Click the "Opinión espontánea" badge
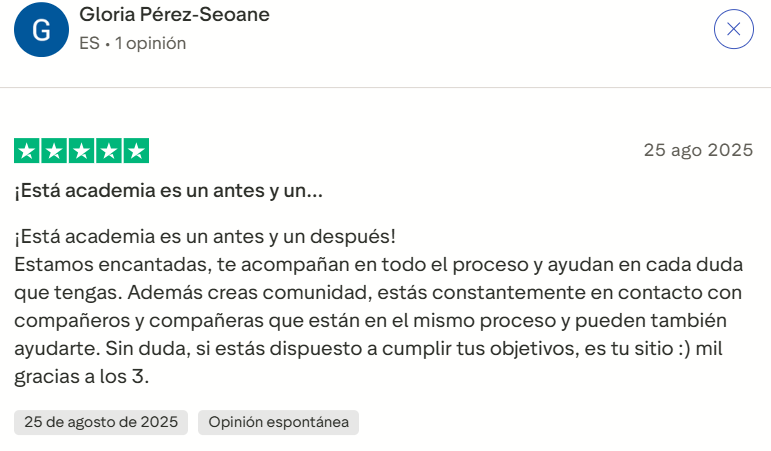The height and width of the screenshot is (451, 771). 278,422
